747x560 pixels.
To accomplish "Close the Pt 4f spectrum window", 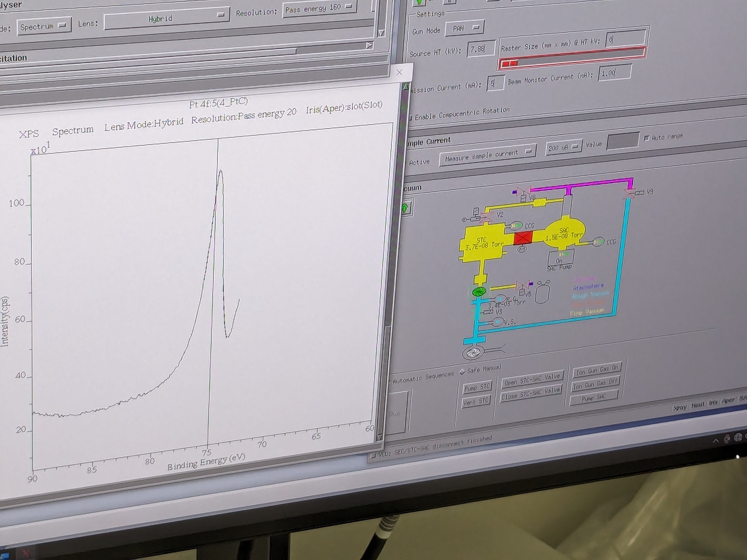I will pyautogui.click(x=399, y=72).
